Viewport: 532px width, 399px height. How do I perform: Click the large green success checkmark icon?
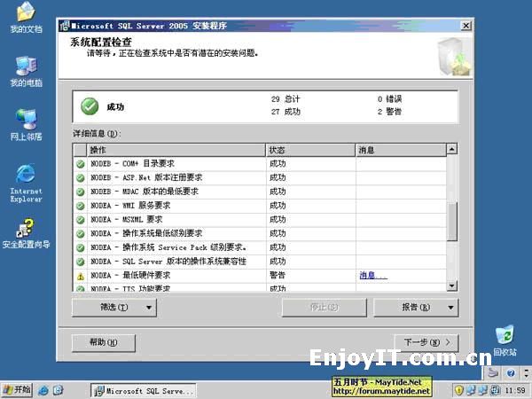tap(90, 106)
